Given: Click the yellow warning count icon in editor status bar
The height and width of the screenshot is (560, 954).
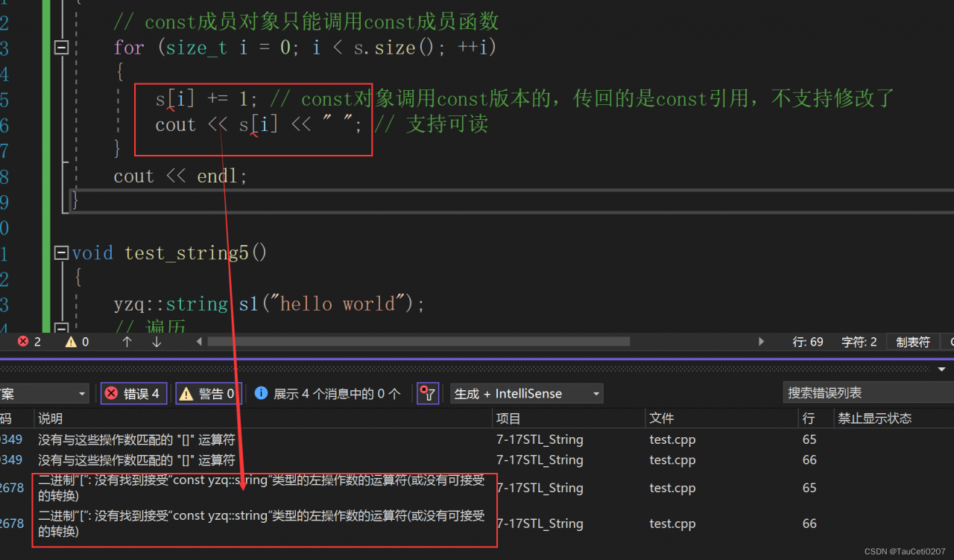Looking at the screenshot, I should tap(72, 341).
